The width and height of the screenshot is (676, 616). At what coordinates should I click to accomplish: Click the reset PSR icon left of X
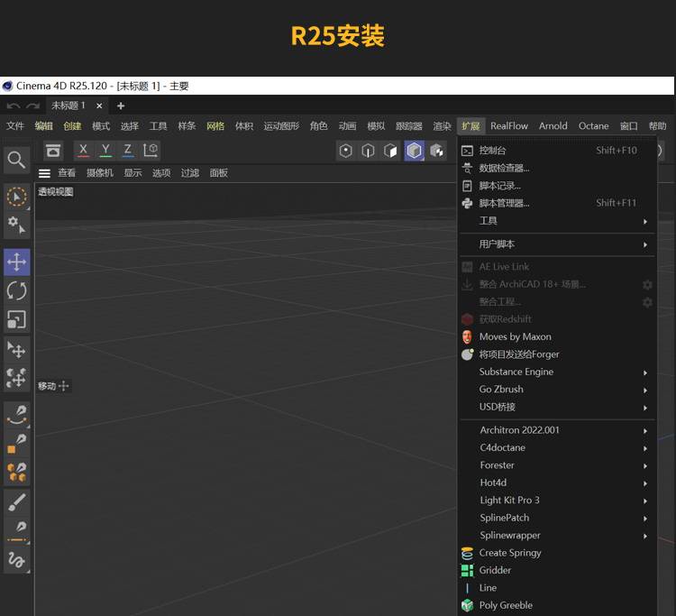click(53, 150)
